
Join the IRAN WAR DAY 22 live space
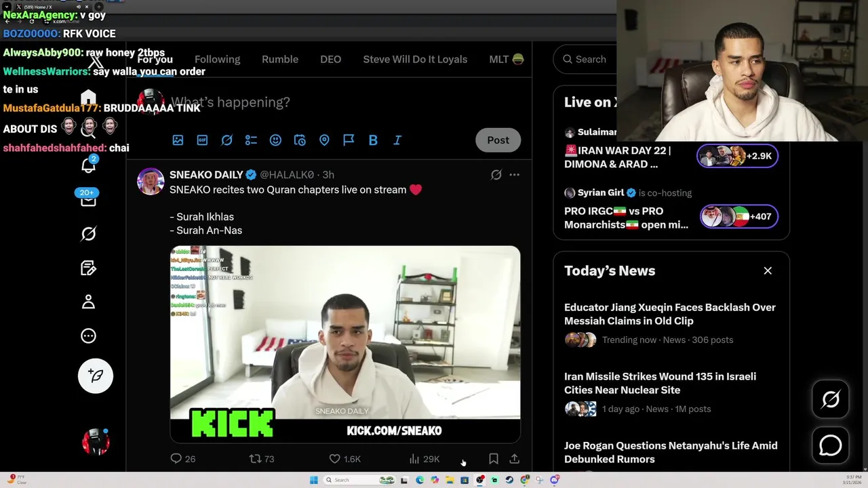[617, 157]
